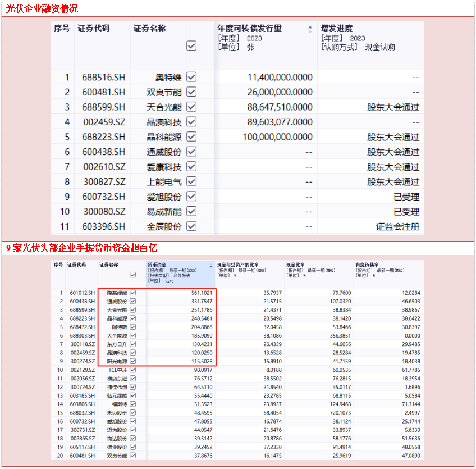The width and height of the screenshot is (476, 469).
Task: Uncheck the checkbox beside 奥特维
Action: (x=191, y=77)
